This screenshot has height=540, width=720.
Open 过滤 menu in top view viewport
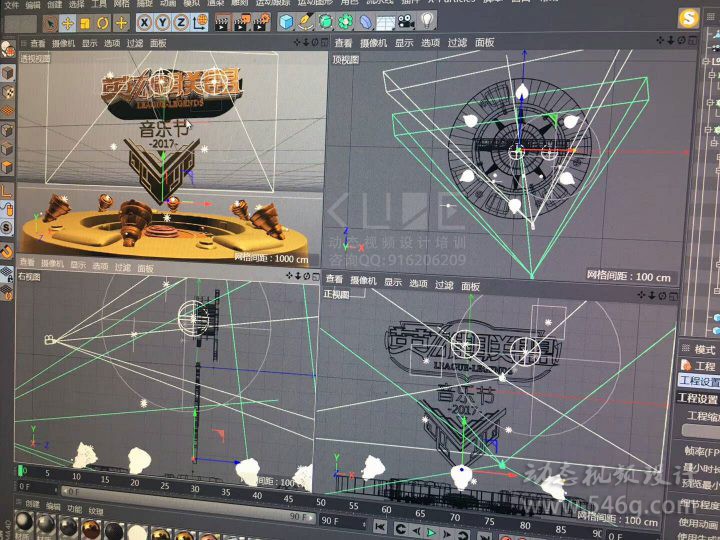pyautogui.click(x=457, y=43)
